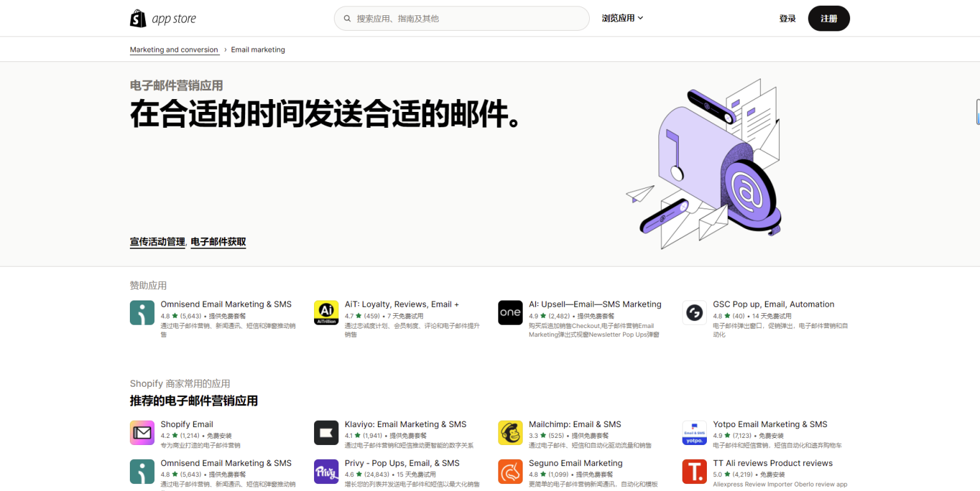The image size is (980, 491).
Task: Click the GSC Pop up app icon
Action: 694,313
